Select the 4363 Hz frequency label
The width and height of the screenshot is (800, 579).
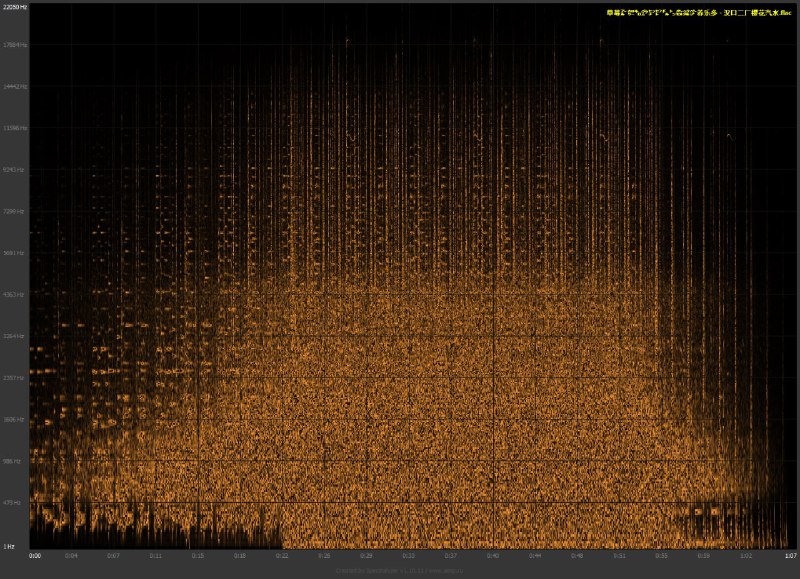[14, 294]
